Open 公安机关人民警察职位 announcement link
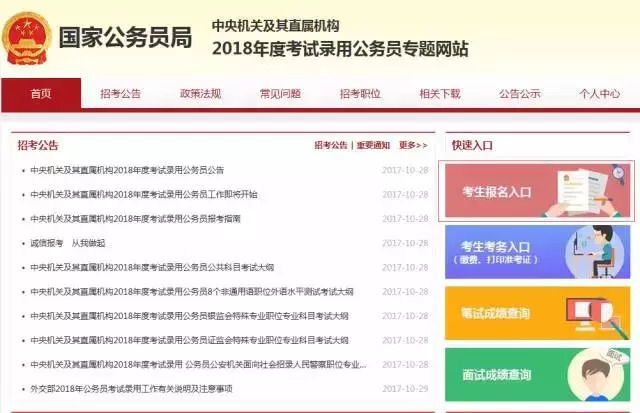The width and height of the screenshot is (640, 413). coord(198,364)
